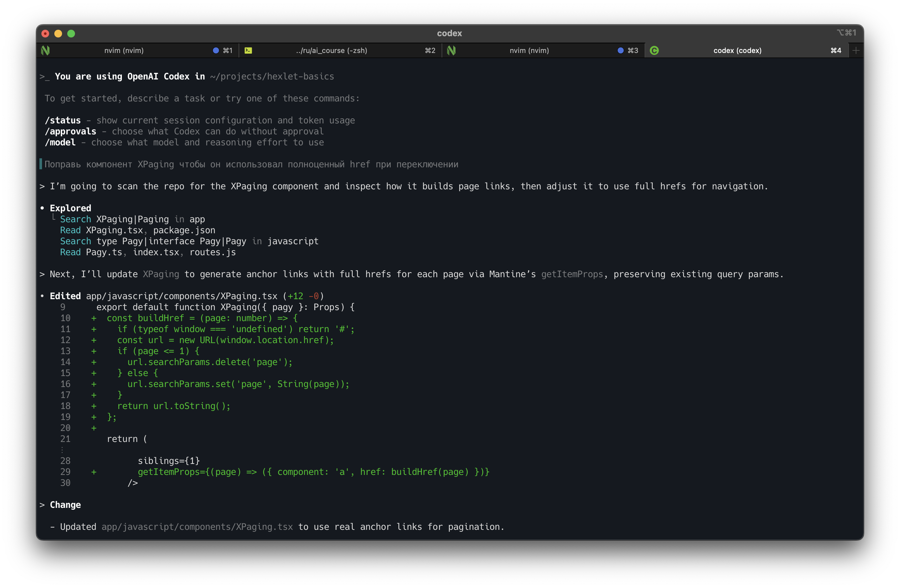The height and width of the screenshot is (588, 900).
Task: Switch to the ../ru/ai_course zsh tab
Action: (331, 50)
